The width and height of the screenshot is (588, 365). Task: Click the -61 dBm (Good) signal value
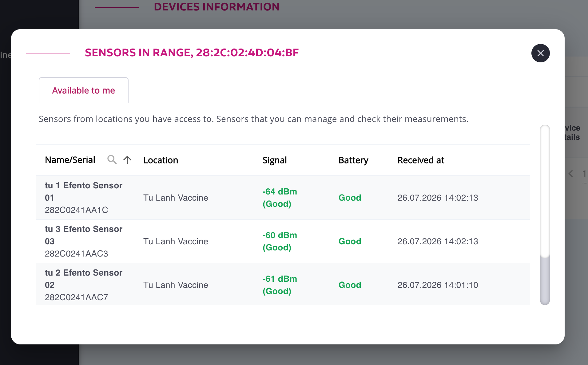(280, 285)
